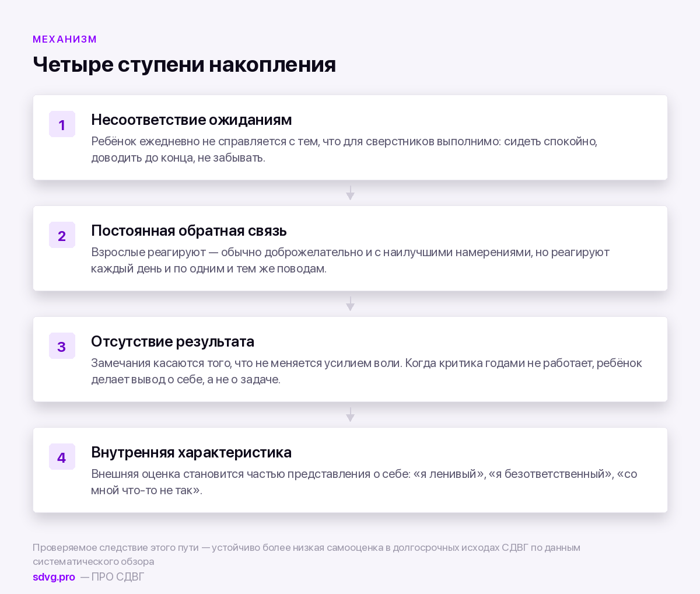This screenshot has width=700, height=594.
Task: Click the paragraph starting 'Внешняя оценка становится'
Action: (364, 482)
